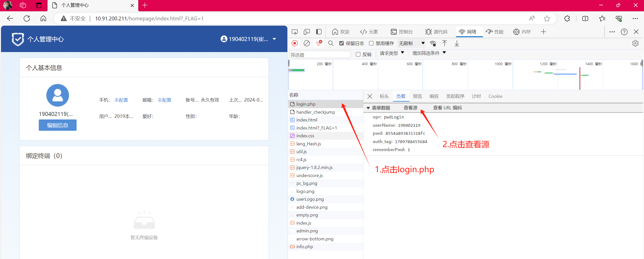Click 未配置 link next to 邮箱
The height and width of the screenshot is (259, 644).
pyautogui.click(x=164, y=100)
